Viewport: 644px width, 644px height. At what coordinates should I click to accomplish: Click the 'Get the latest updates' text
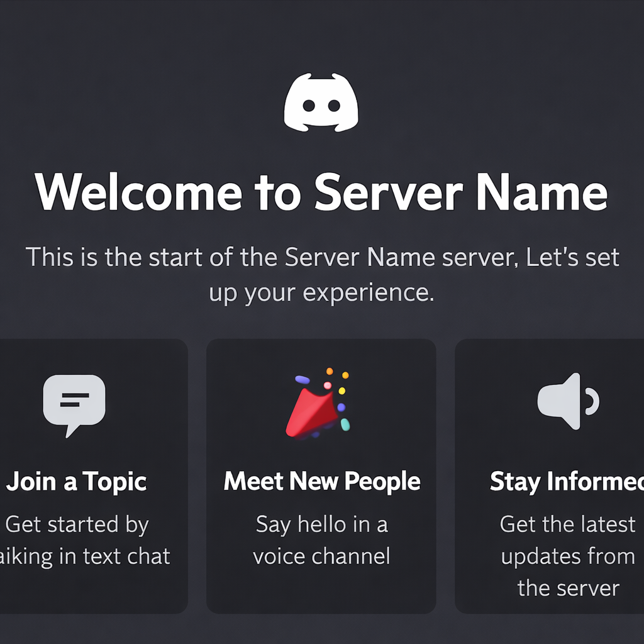568,556
